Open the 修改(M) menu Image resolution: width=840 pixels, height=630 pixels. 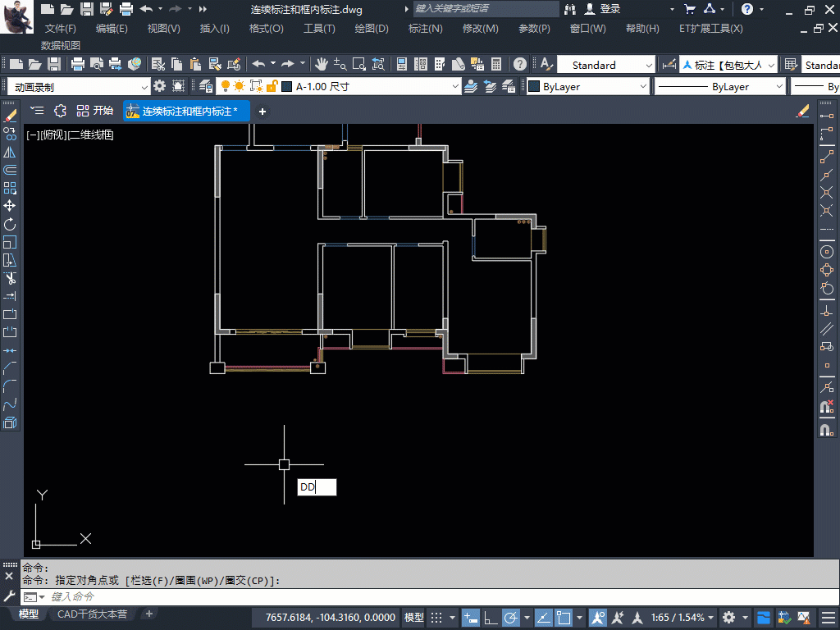(x=480, y=29)
